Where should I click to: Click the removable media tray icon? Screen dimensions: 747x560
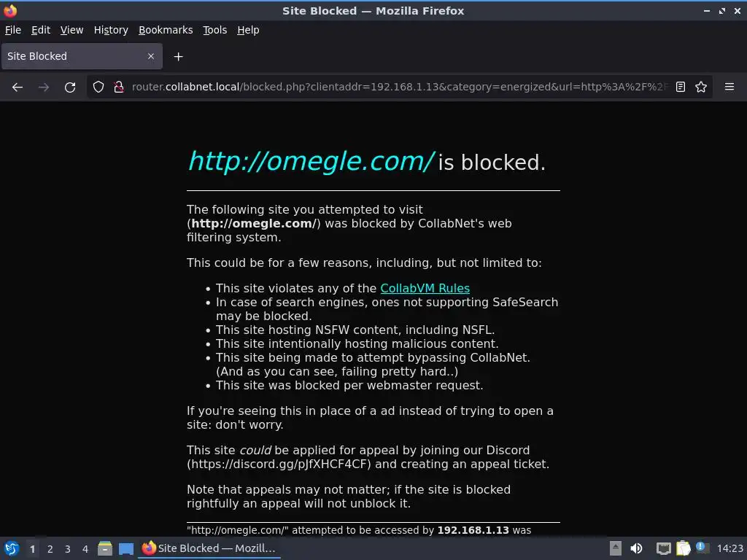(x=616, y=548)
